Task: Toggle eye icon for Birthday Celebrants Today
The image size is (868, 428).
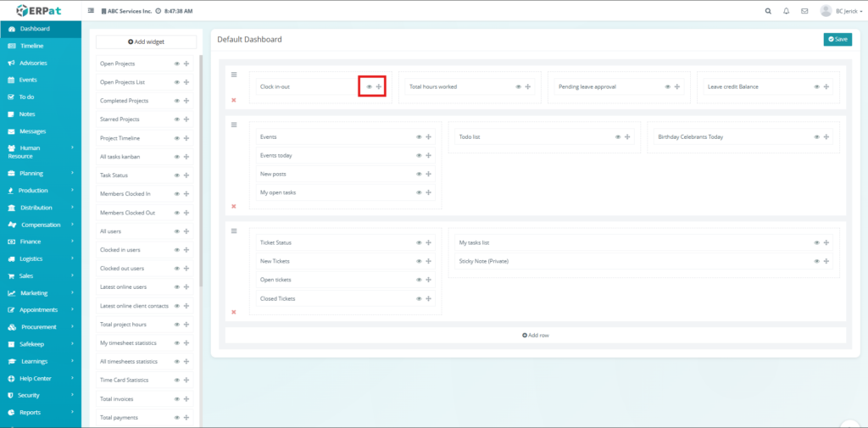Action: tap(816, 136)
